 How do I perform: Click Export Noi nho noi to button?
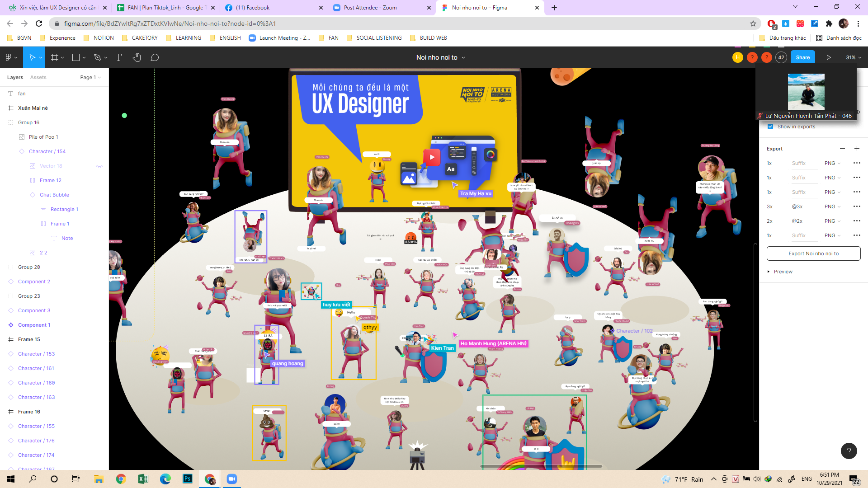[x=813, y=253]
